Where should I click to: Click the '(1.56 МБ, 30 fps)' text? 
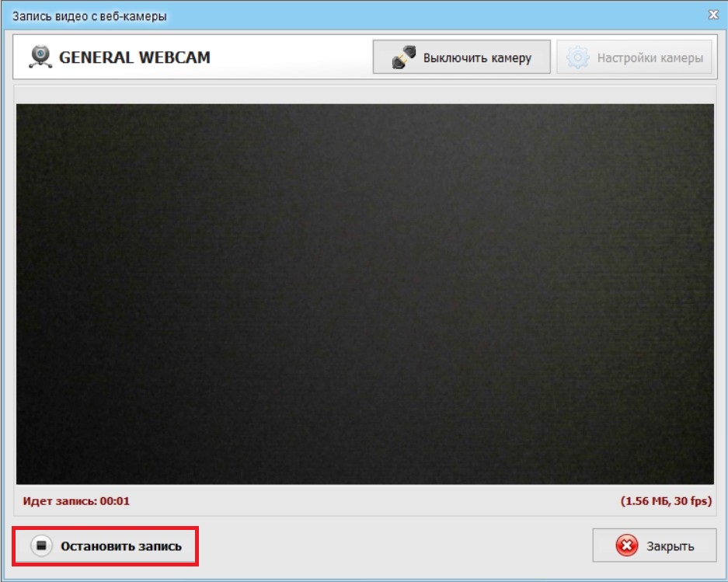coord(667,501)
